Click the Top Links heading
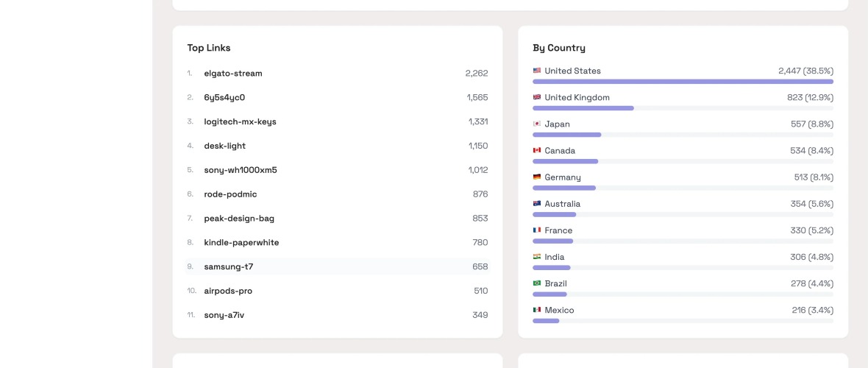Viewport: 868px width, 368px height. point(209,48)
